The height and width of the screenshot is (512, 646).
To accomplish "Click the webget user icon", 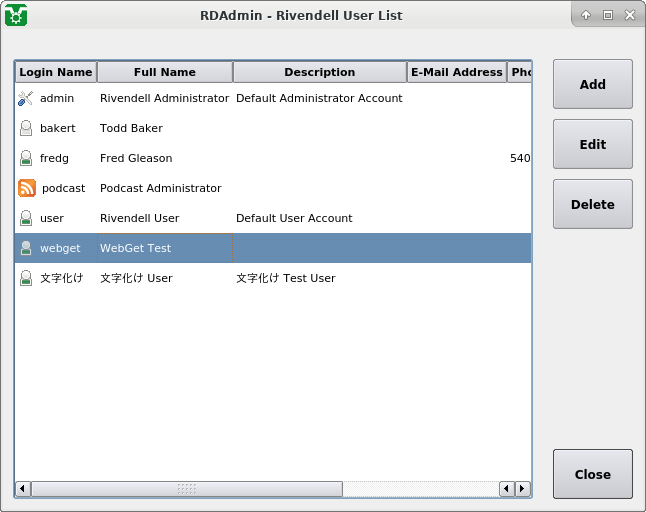I will [x=26, y=248].
